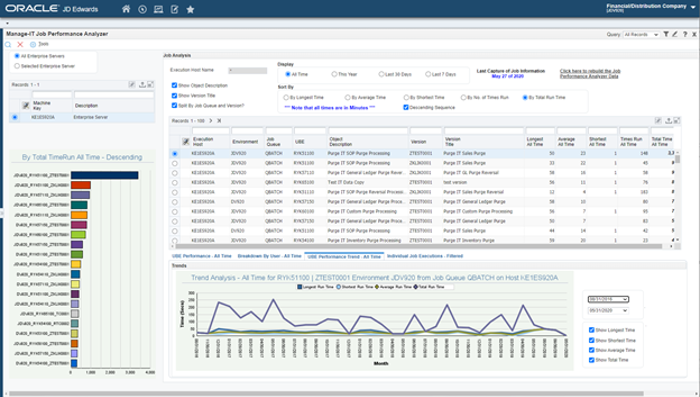Click filter field above Version Title column
The width and height of the screenshot is (700, 397).
point(483,131)
